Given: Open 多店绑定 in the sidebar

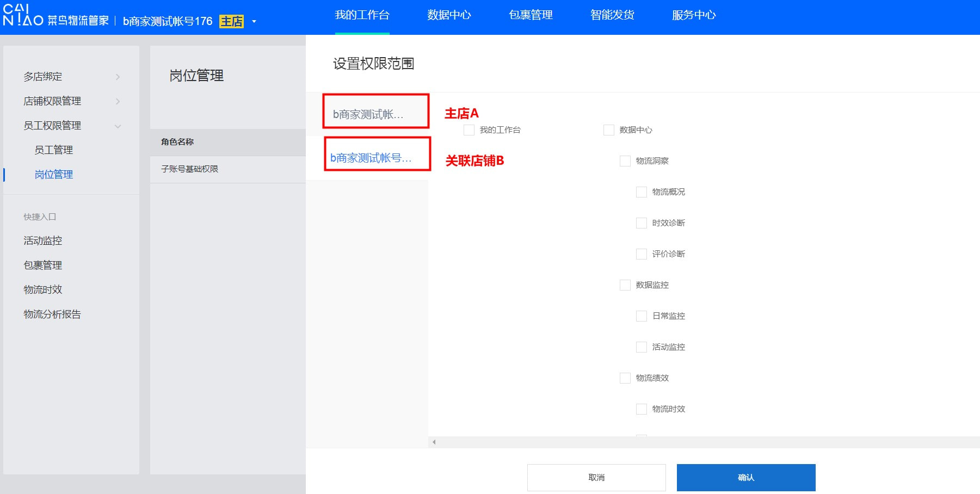Looking at the screenshot, I should (x=43, y=77).
